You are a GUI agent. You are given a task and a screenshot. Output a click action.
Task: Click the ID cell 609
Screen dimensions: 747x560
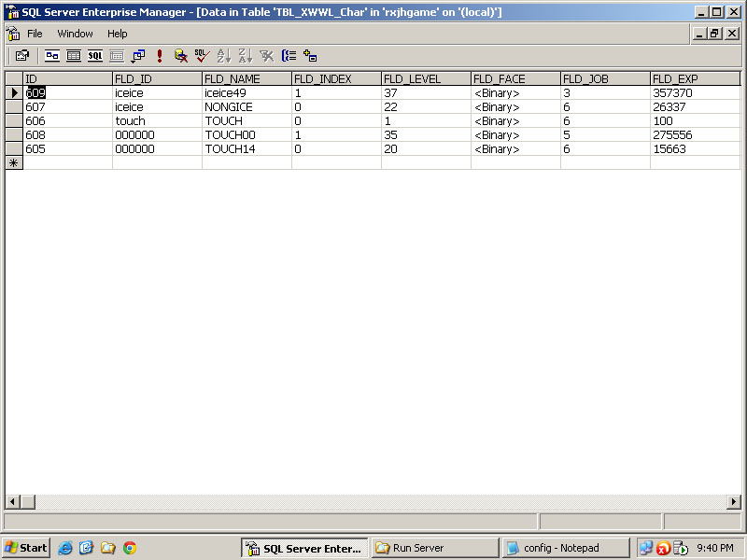click(67, 92)
